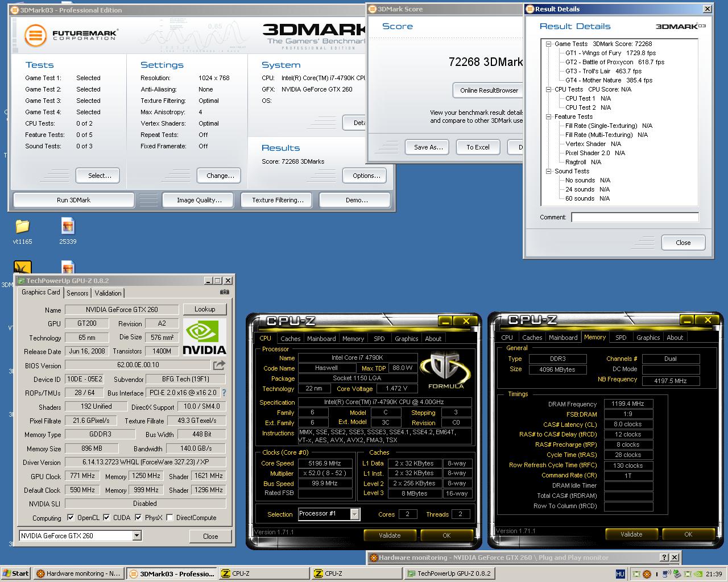This screenshot has width=728, height=582.
Task: Click inside the Comment input field
Action: pyautogui.click(x=635, y=217)
